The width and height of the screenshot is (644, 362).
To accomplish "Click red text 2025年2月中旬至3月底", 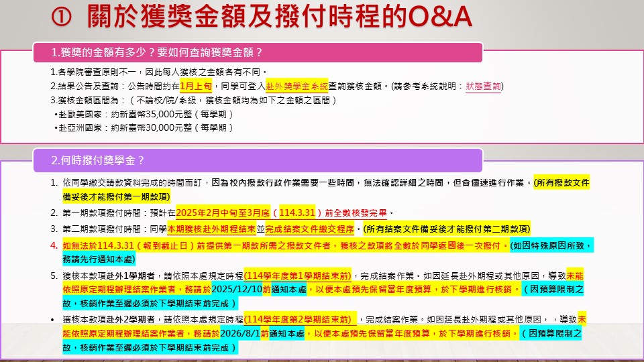I will tap(223, 213).
